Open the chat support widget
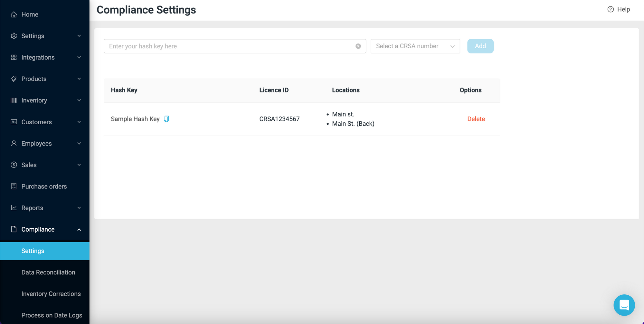Image resolution: width=644 pixels, height=324 pixels. pos(624,305)
